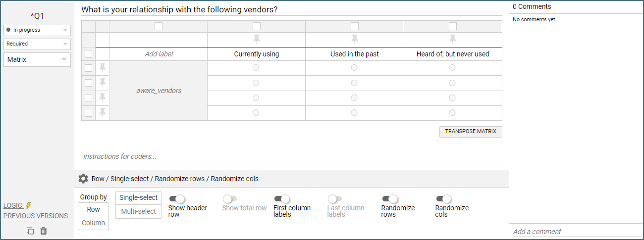Open the Required dropdown
This screenshot has width=644, height=240.
(37, 44)
